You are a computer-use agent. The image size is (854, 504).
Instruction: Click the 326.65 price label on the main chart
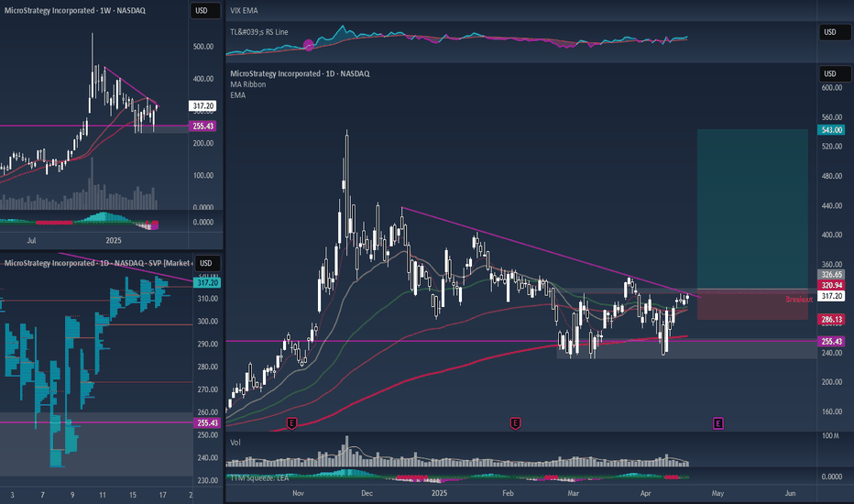[x=831, y=275]
